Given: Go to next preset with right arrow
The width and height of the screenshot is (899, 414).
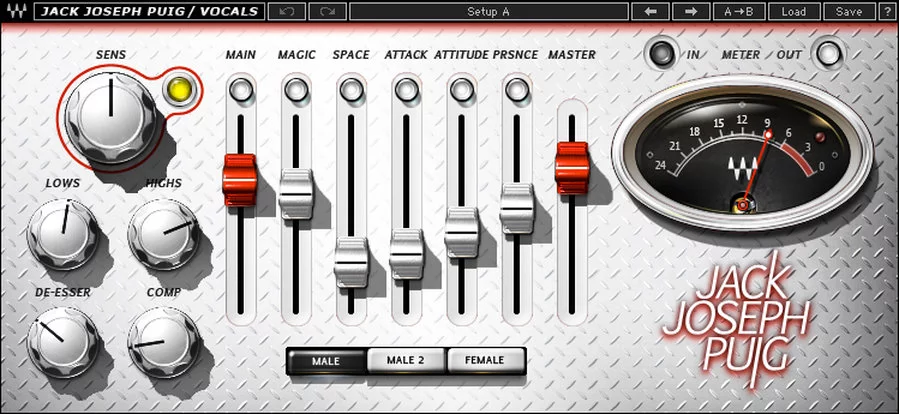Looking at the screenshot, I should coord(690,12).
